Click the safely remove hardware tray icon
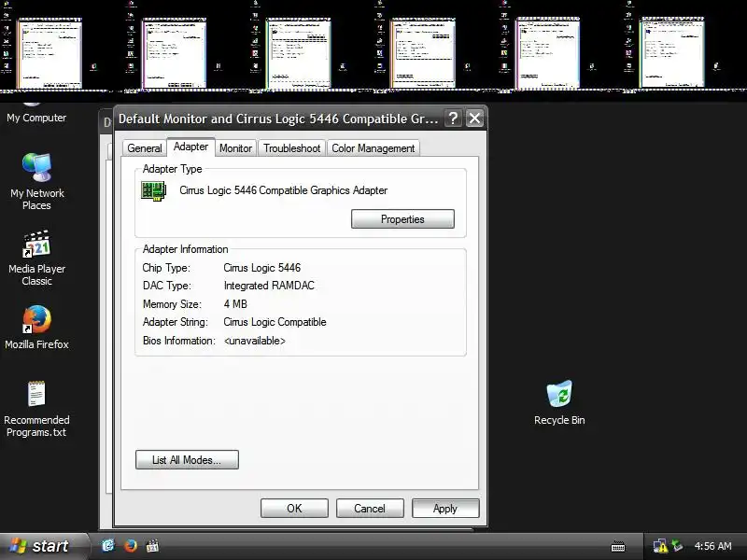The height and width of the screenshot is (560, 747). (677, 546)
